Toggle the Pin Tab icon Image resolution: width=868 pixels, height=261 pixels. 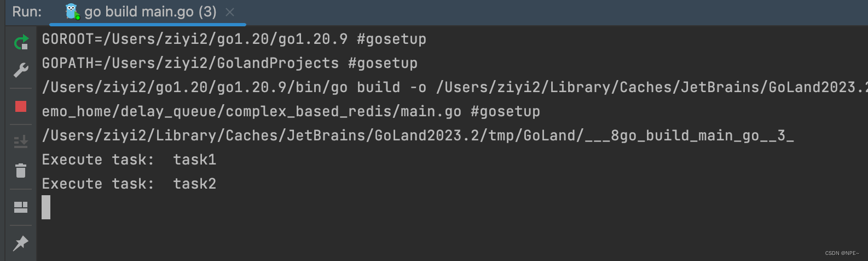coord(21,242)
